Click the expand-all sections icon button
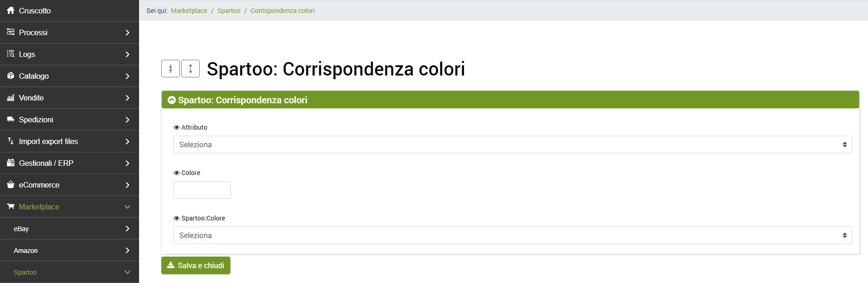This screenshot has height=283, width=868. 190,69
